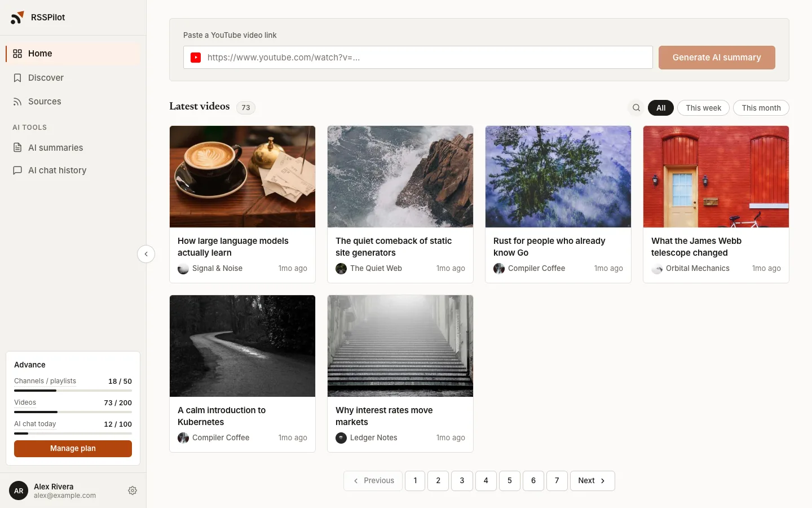Go to page 2
Image resolution: width=812 pixels, height=508 pixels.
(438, 481)
